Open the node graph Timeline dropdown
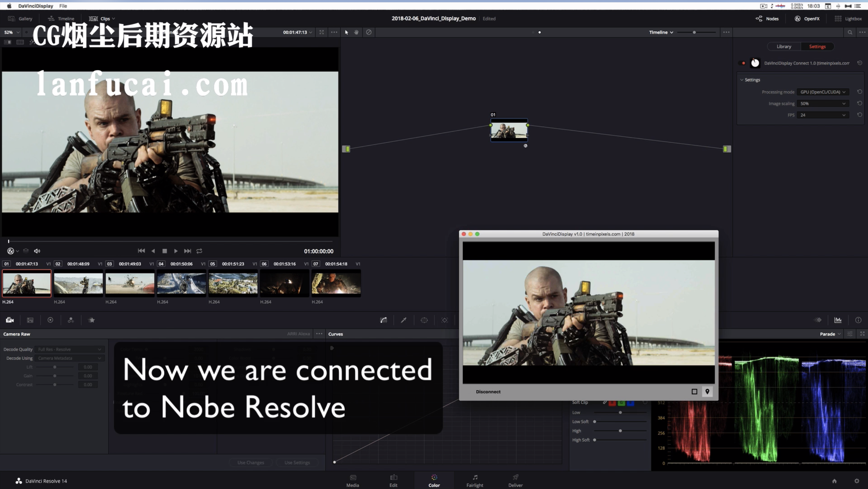868x489 pixels. [x=661, y=32]
